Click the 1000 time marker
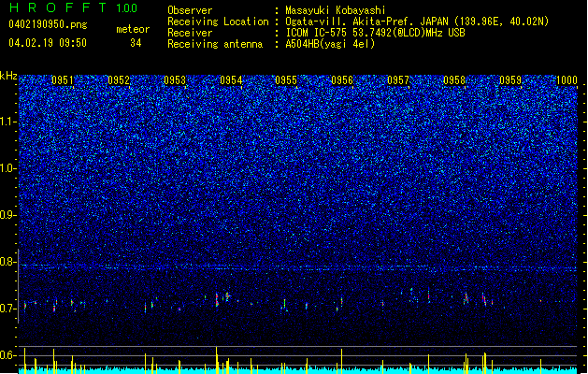 click(x=566, y=80)
